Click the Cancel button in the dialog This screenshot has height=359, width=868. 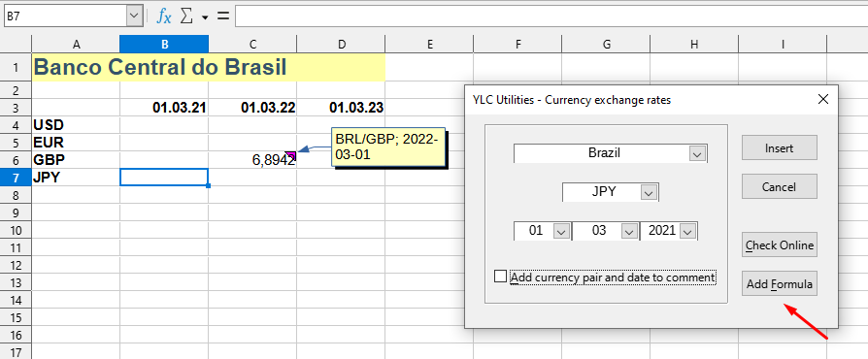(x=780, y=186)
